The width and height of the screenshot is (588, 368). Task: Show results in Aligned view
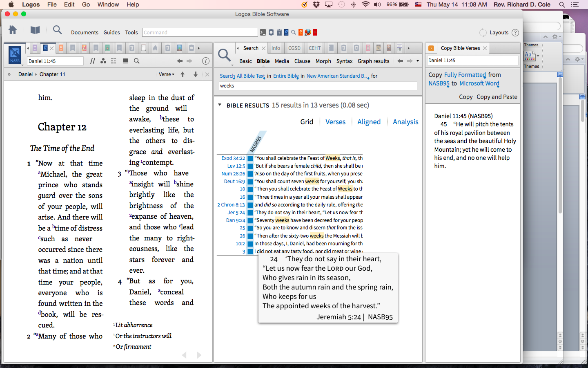[x=369, y=122]
